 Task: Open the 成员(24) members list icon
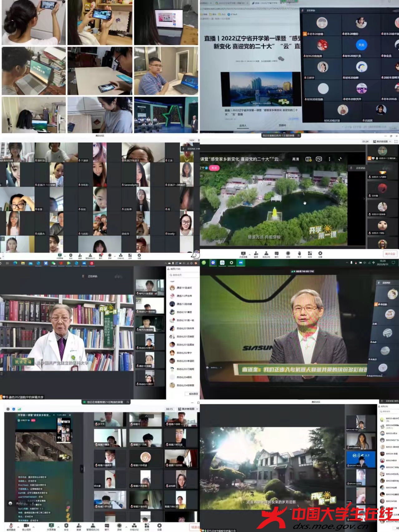266,254
